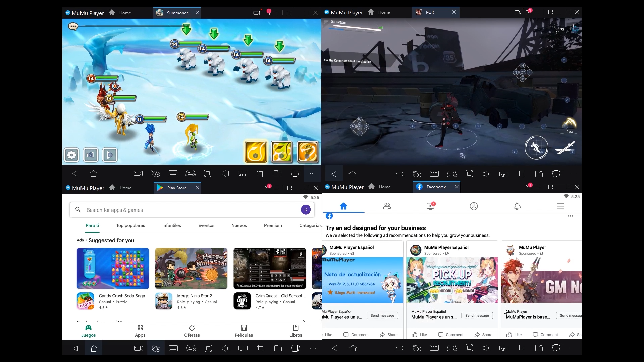Expand more options ellipsis in Facebook window toolbar
This screenshot has width=644, height=362.
click(574, 348)
